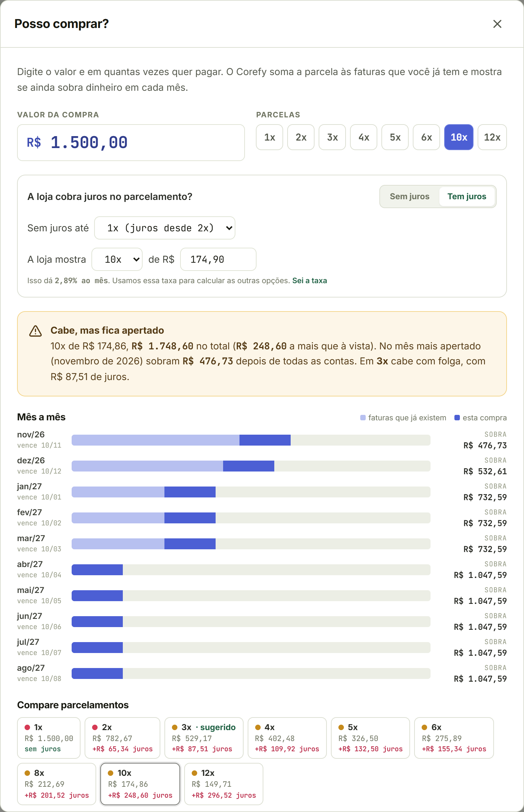Click the 'esta compra' legend swatch
524x812 pixels.
tap(457, 418)
